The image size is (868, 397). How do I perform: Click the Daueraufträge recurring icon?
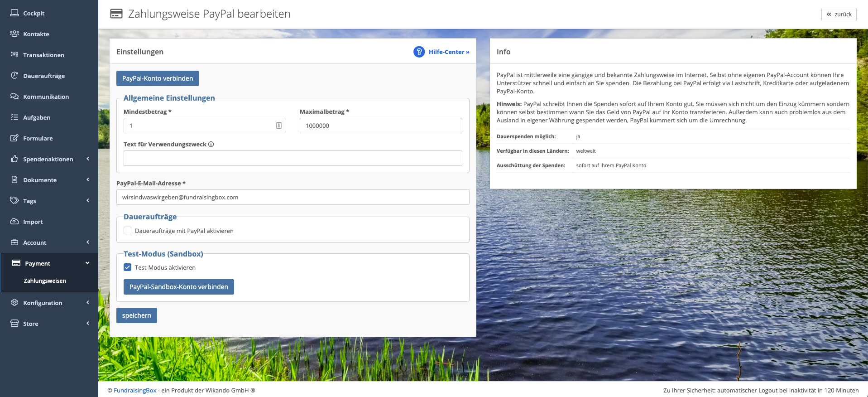pos(14,75)
